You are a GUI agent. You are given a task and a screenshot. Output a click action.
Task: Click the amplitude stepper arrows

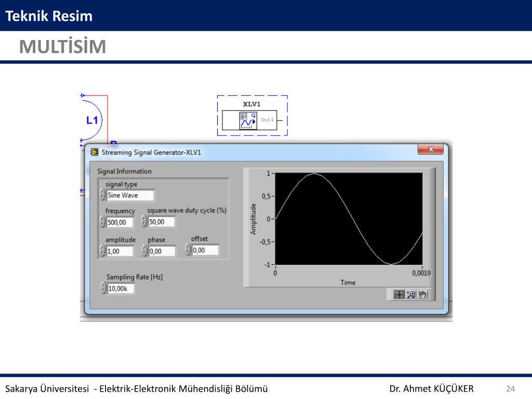click(103, 251)
